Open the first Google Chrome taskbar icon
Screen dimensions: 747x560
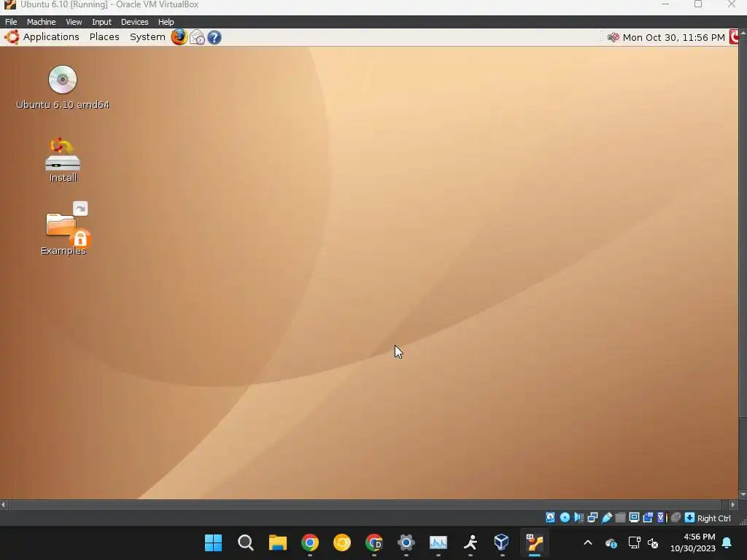(309, 542)
